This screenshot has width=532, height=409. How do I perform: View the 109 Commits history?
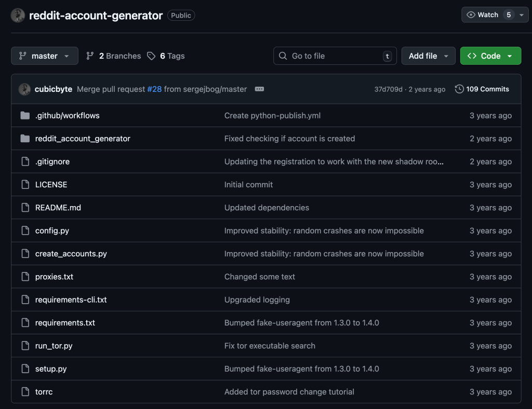487,89
